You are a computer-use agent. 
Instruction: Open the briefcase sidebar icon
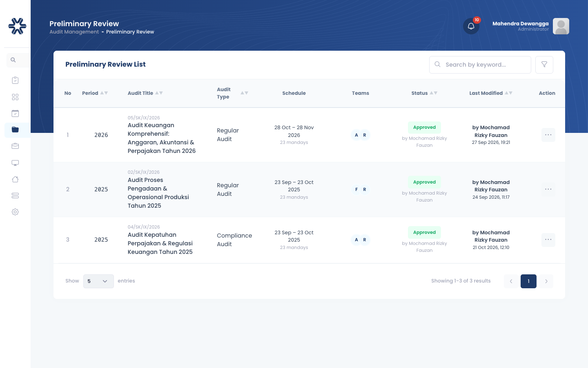(x=15, y=146)
